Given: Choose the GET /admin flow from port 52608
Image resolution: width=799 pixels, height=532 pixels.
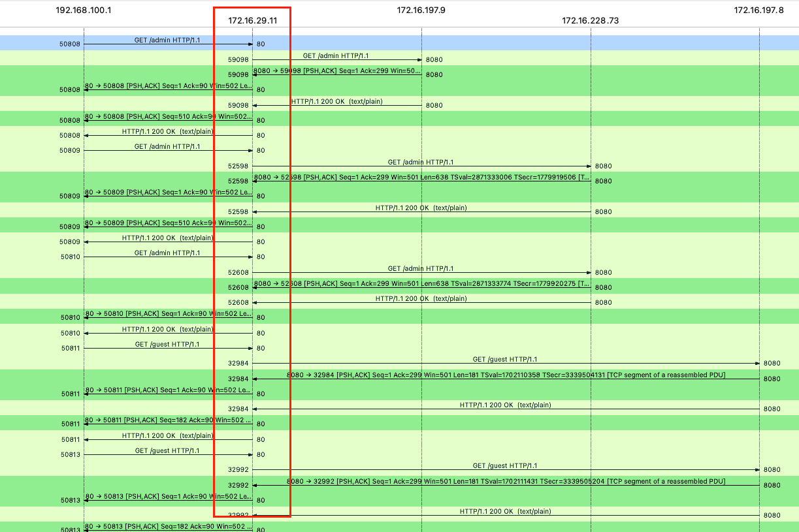Looking at the screenshot, I should [x=421, y=269].
